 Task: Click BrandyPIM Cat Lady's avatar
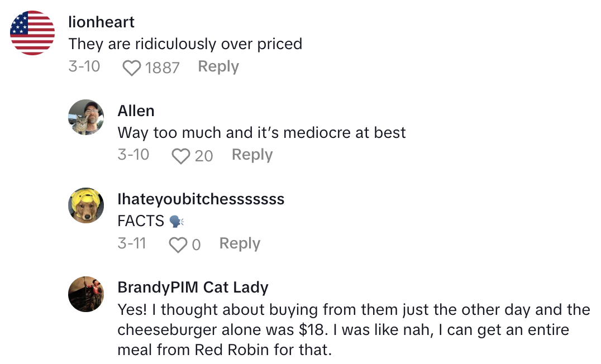86,294
